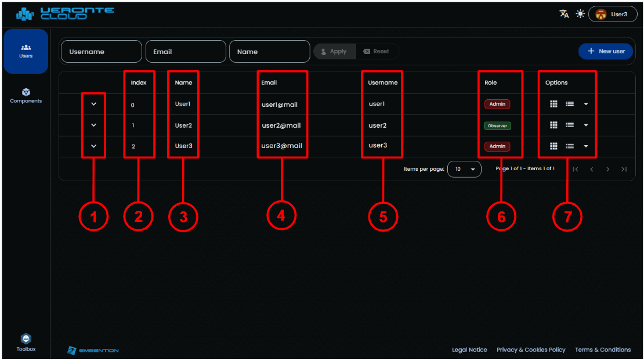Toggle the light/dark theme sun icon
This screenshot has height=360, width=644.
pos(580,14)
